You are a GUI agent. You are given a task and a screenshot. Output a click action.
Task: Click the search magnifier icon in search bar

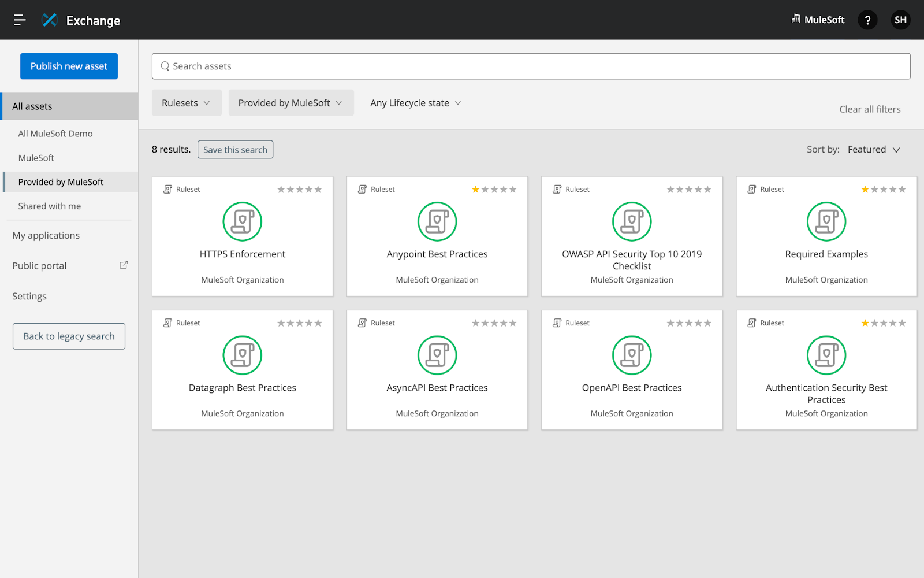point(165,66)
